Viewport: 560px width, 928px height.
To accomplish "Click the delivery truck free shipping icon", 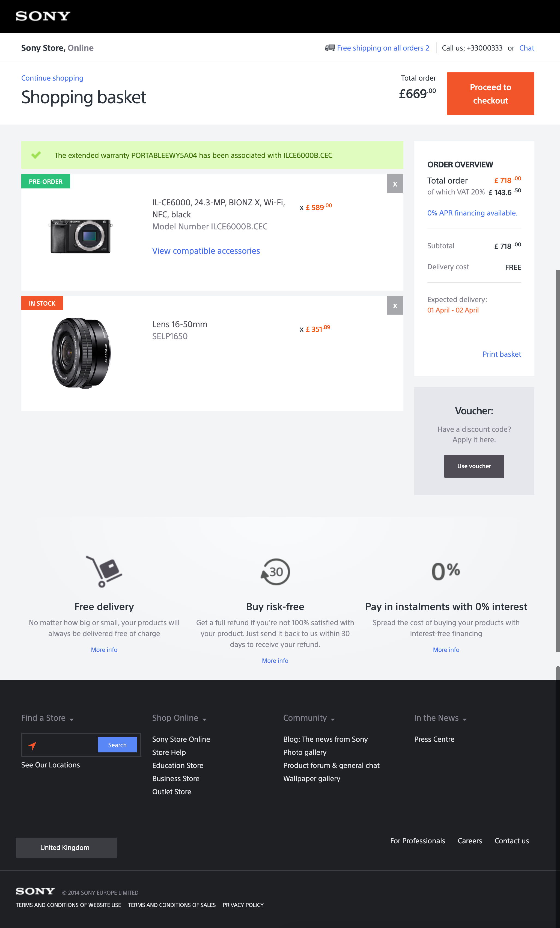I will [x=330, y=48].
